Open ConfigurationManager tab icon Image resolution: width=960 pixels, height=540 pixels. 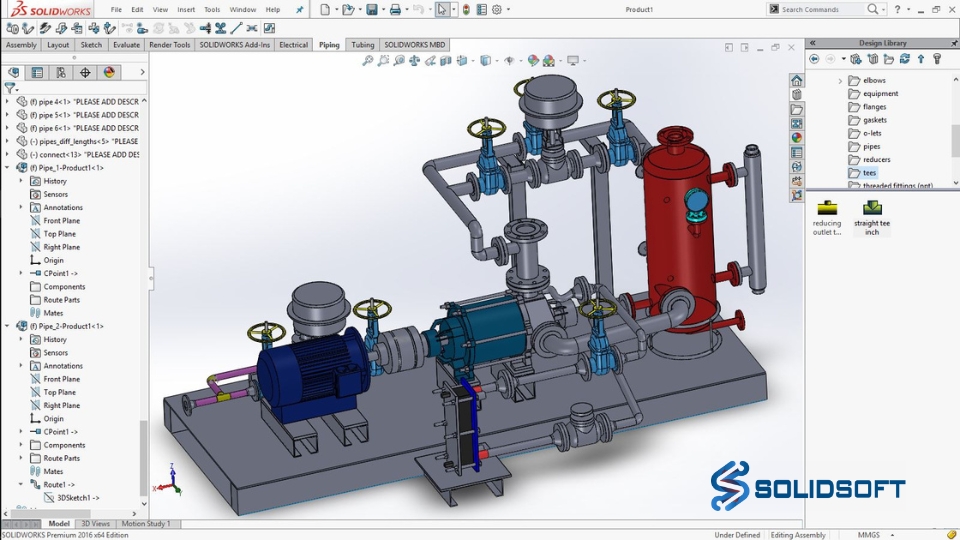pos(61,72)
